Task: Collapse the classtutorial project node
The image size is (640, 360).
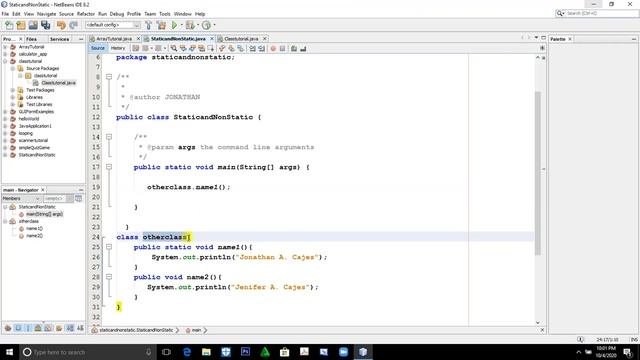Action: [5, 61]
